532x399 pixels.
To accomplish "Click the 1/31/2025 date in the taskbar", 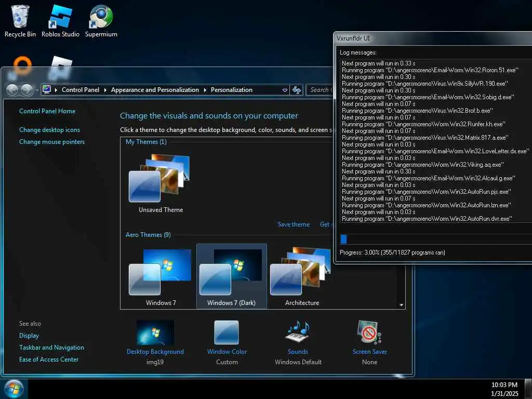I will pyautogui.click(x=504, y=394).
